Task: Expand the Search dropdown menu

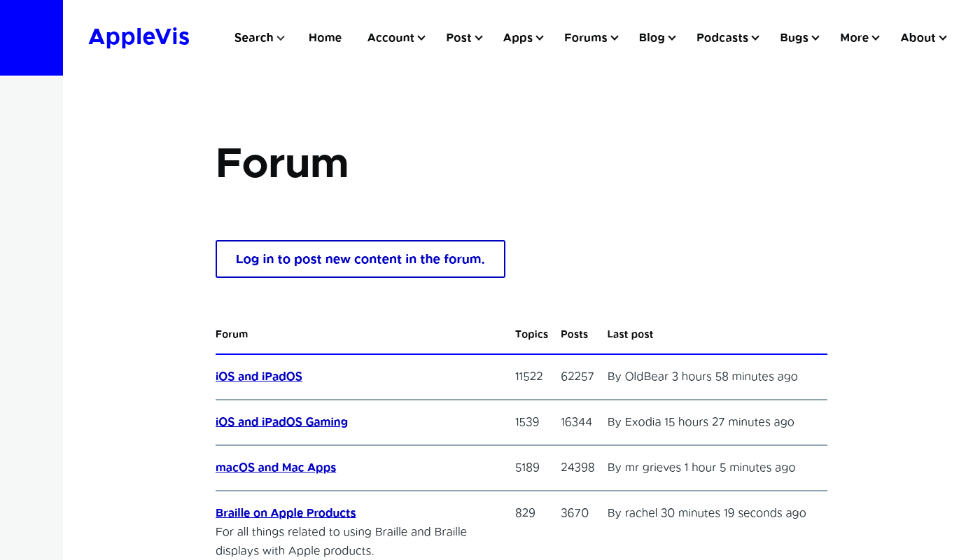Action: [x=259, y=38]
